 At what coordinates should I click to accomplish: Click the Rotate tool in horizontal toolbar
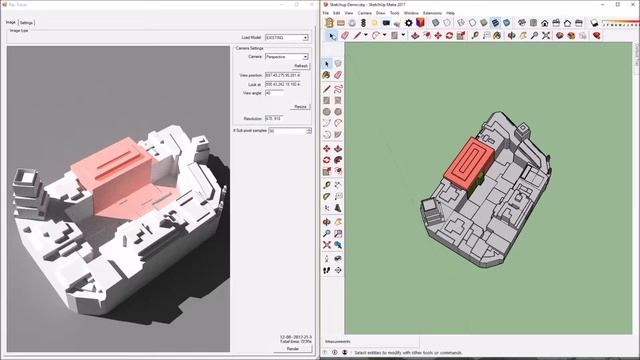pyautogui.click(x=449, y=36)
